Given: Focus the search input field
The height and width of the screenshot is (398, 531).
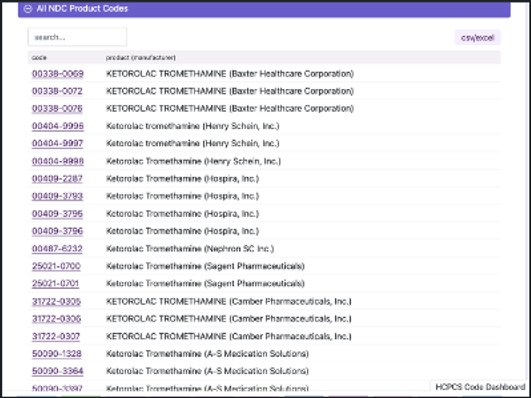Looking at the screenshot, I should (78, 37).
